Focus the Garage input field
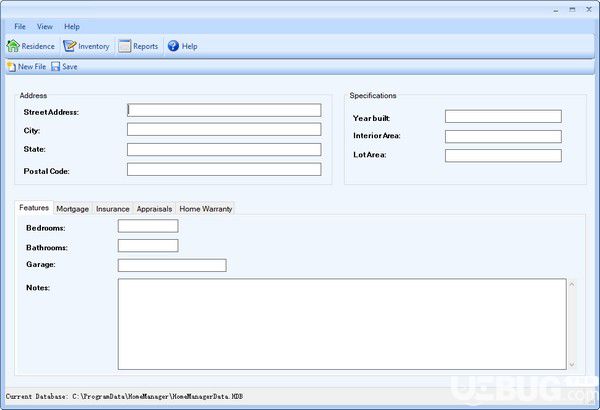The image size is (600, 410). 172,265
